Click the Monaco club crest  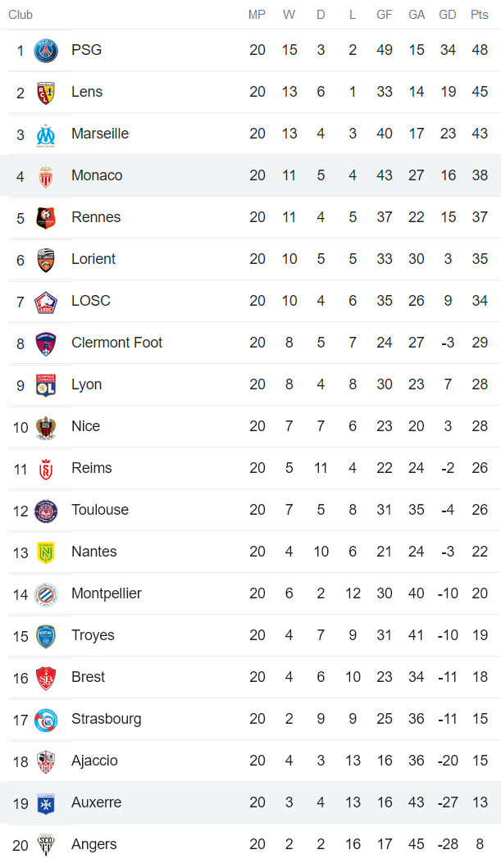click(x=46, y=176)
